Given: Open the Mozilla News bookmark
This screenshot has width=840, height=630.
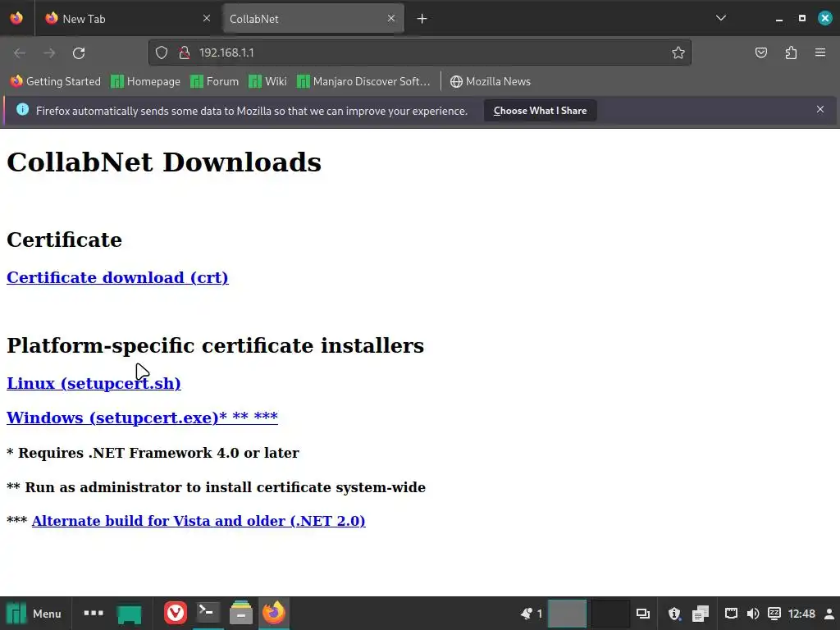Looking at the screenshot, I should 491,81.
